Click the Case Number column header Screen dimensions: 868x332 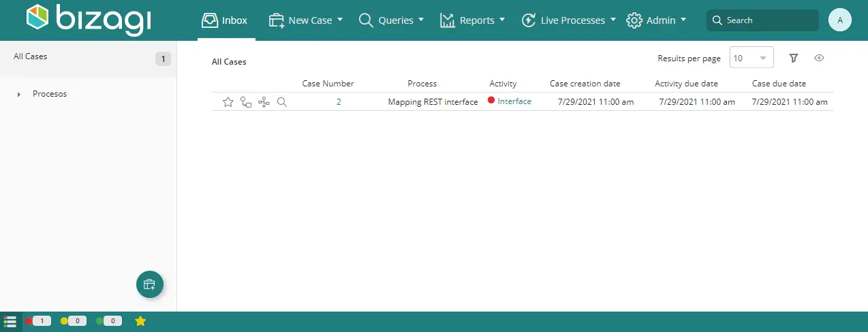tap(328, 84)
